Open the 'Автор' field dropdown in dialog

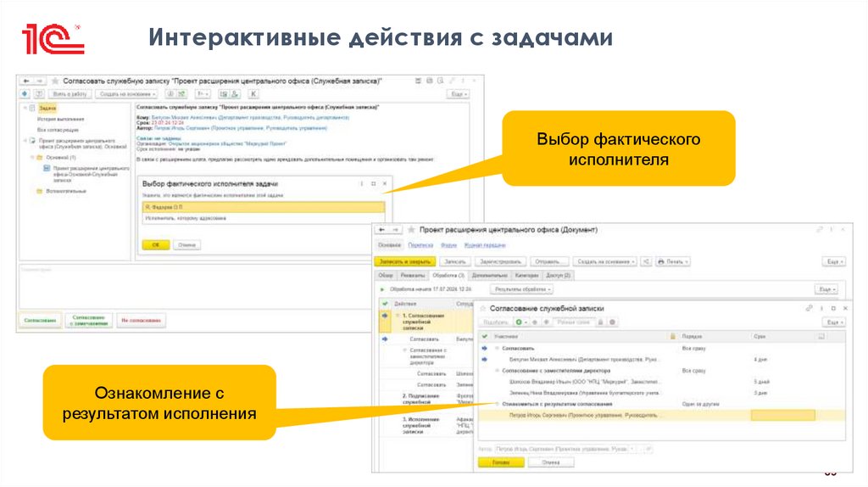click(632, 450)
